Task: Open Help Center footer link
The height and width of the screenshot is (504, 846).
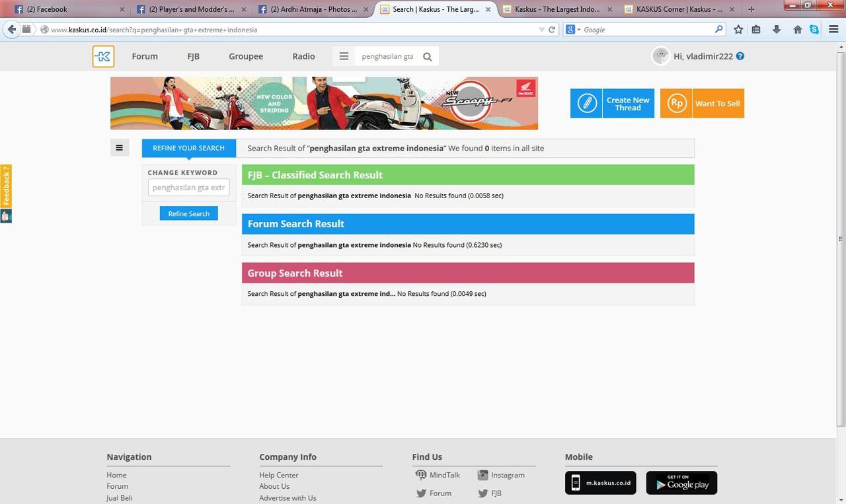Action: point(278,475)
